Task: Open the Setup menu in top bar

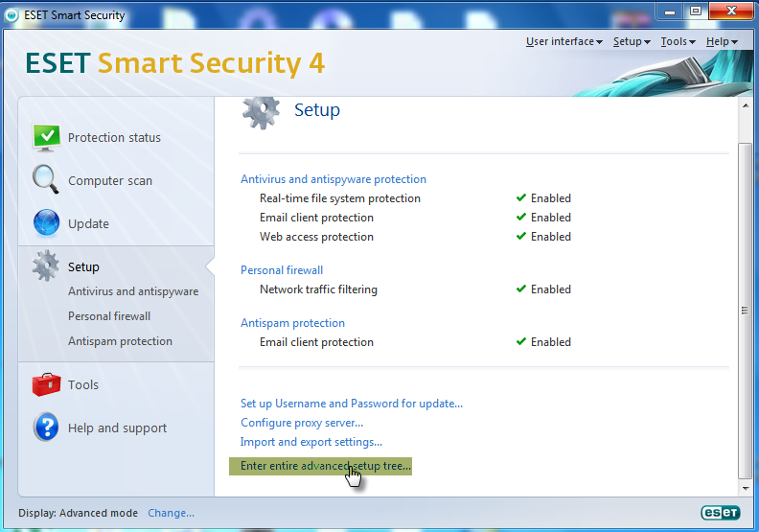Action: tap(632, 42)
